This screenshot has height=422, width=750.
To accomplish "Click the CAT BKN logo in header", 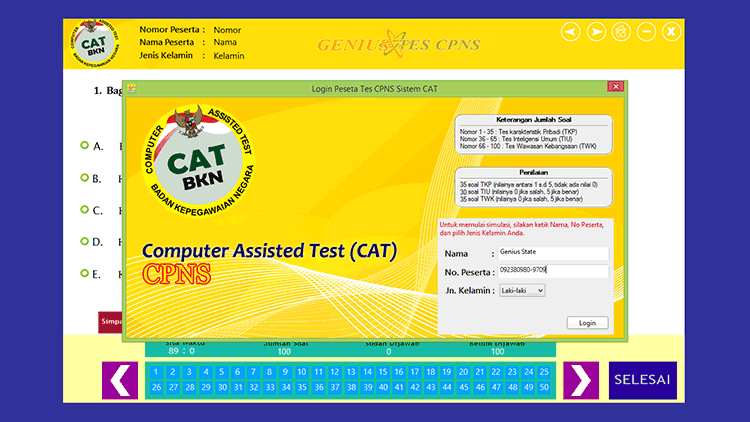I will tap(95, 43).
